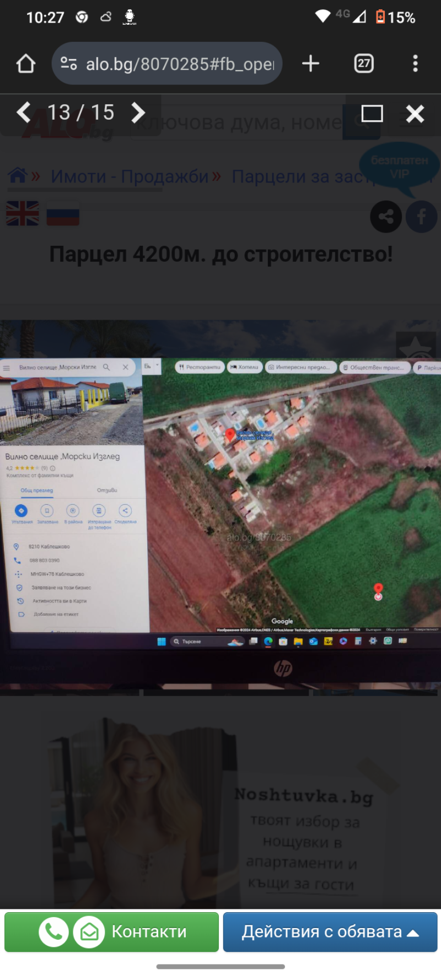Open the tab switcher showing 27 tabs
441x980 pixels.
(363, 64)
